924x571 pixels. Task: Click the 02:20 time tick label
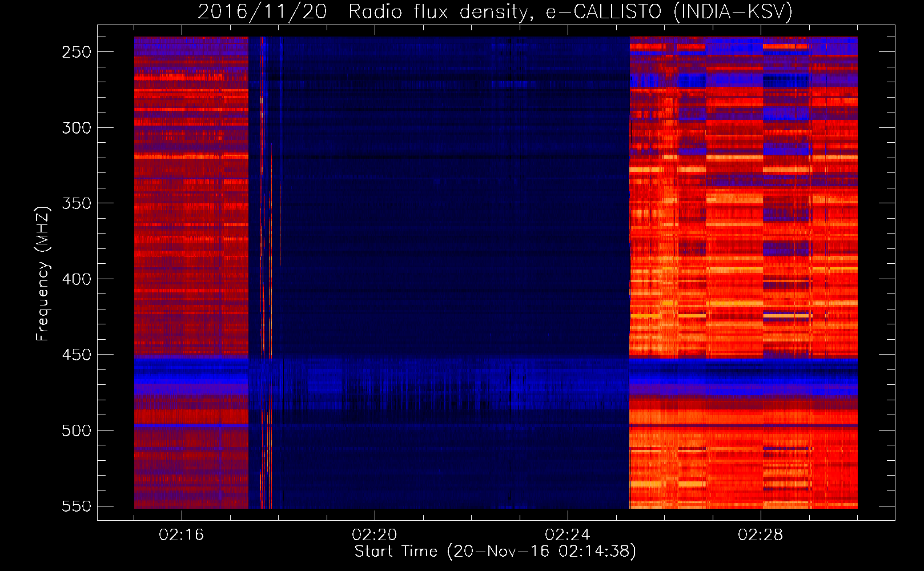[375, 535]
